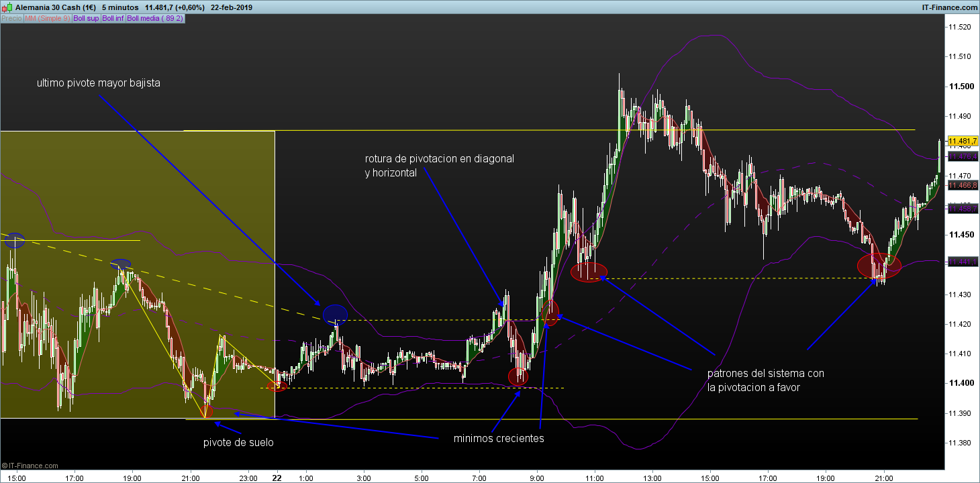This screenshot has height=483, width=980.
Task: Click the 11.490 price axis label
Action: click(959, 117)
